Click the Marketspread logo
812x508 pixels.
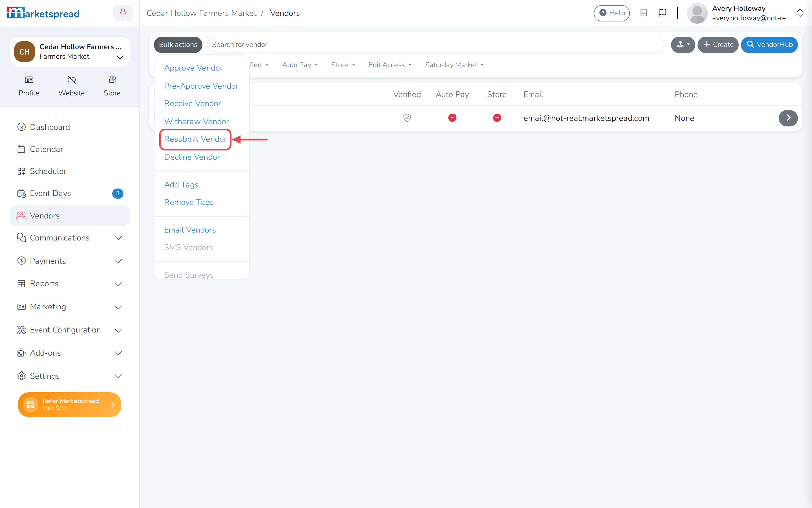(x=43, y=13)
